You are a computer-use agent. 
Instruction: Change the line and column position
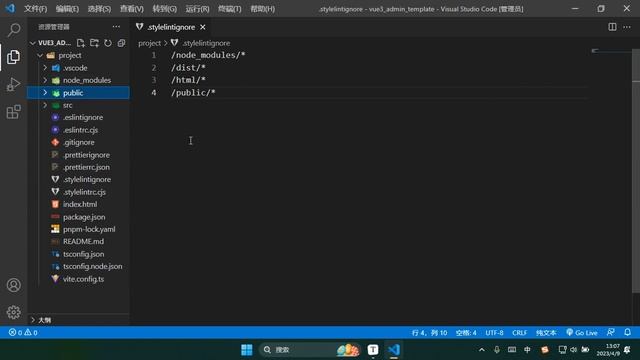pos(429,333)
